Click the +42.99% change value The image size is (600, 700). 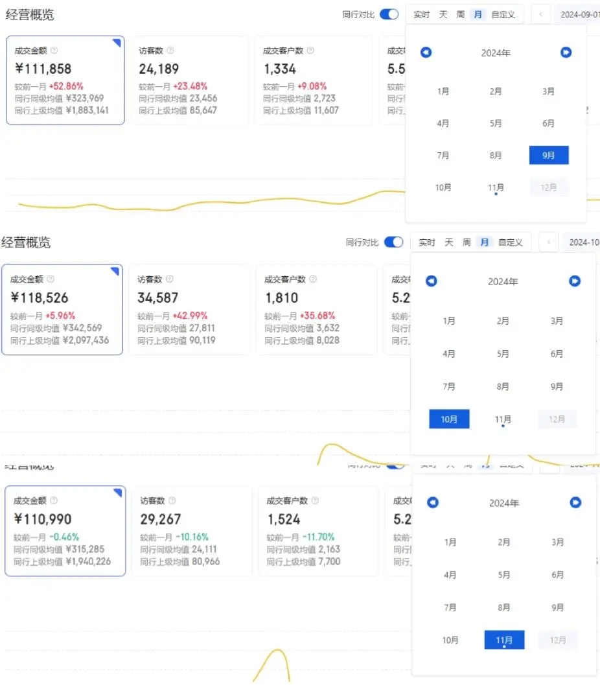click(190, 316)
